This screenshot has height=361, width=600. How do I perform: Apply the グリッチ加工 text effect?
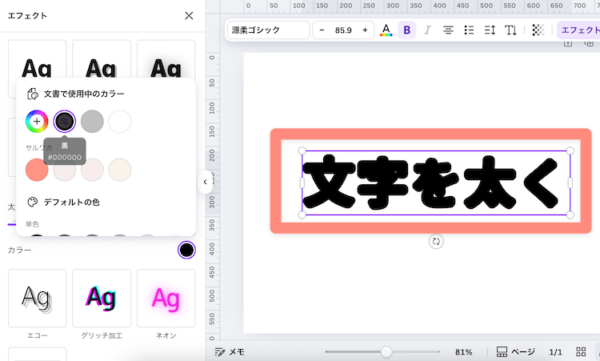point(101,298)
